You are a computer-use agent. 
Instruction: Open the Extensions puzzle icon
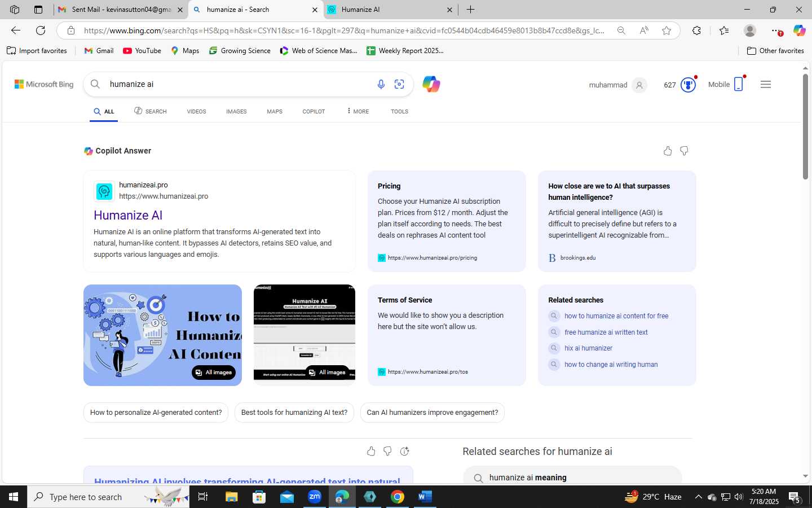pyautogui.click(x=696, y=30)
